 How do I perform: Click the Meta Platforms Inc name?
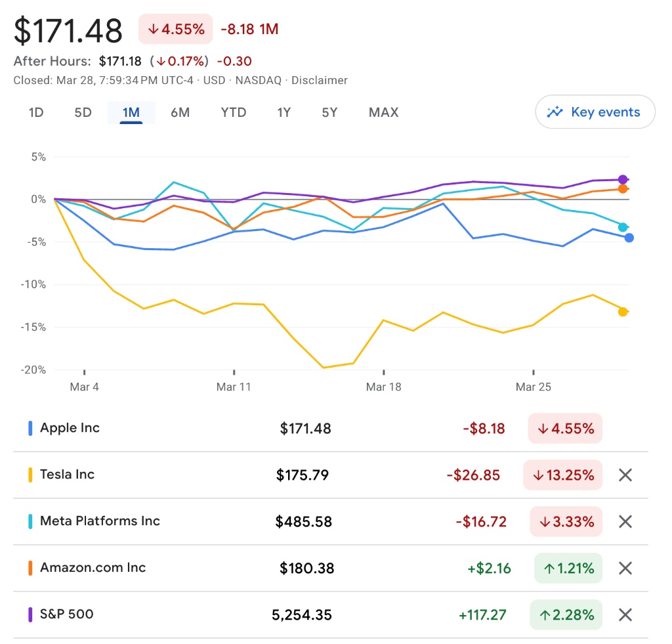[100, 521]
